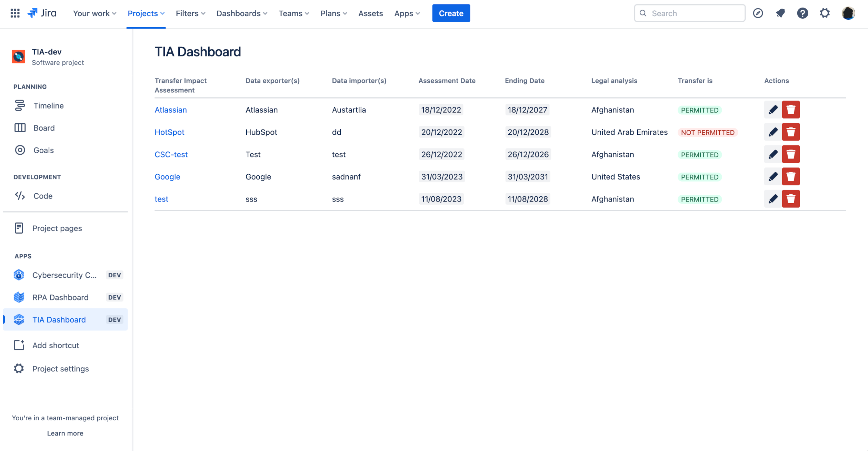Open the Cybersecurity C... app
The image size is (868, 451).
tap(65, 275)
